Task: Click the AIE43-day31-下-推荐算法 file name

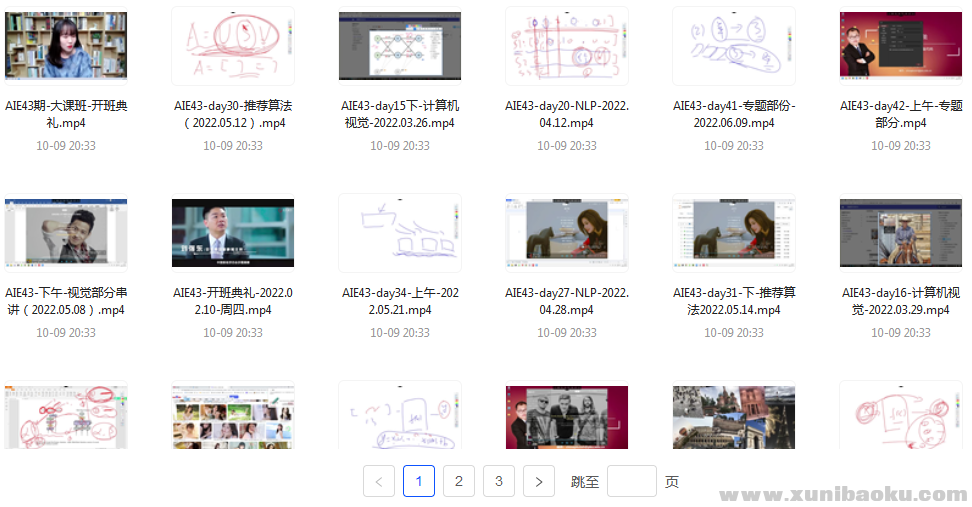Action: click(734, 301)
